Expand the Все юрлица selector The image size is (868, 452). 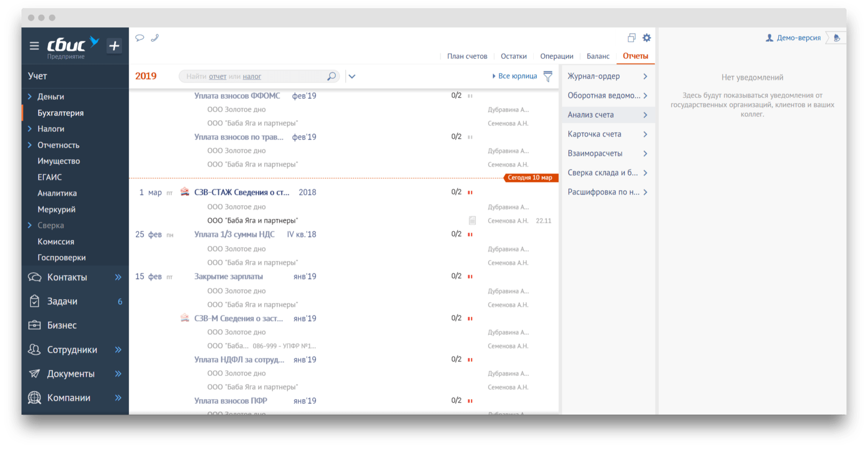(x=514, y=76)
